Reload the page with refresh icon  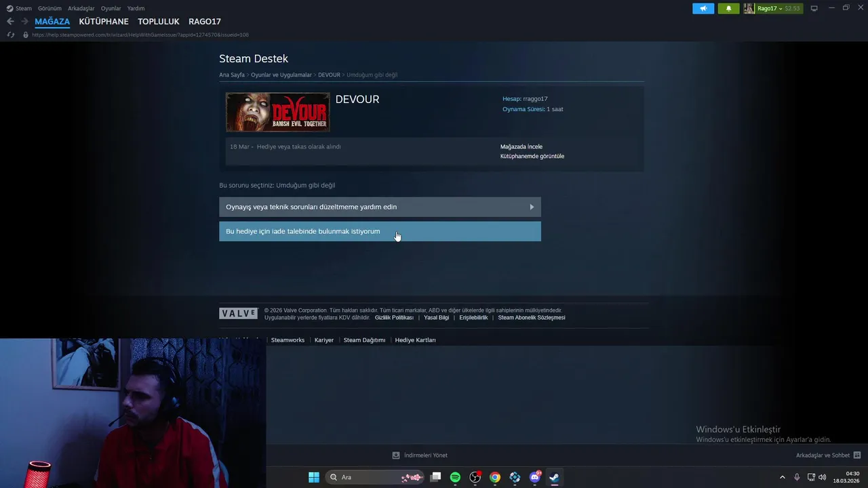10,35
